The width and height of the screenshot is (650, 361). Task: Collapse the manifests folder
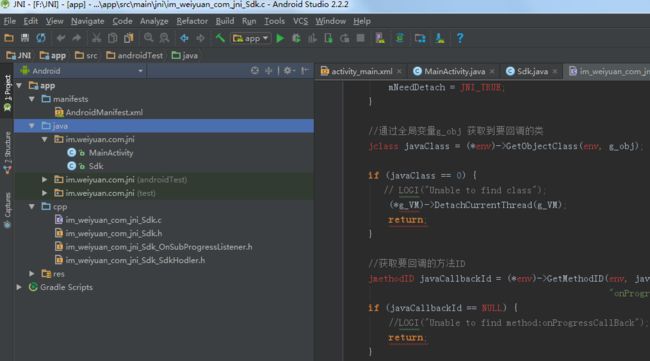[x=32, y=99]
